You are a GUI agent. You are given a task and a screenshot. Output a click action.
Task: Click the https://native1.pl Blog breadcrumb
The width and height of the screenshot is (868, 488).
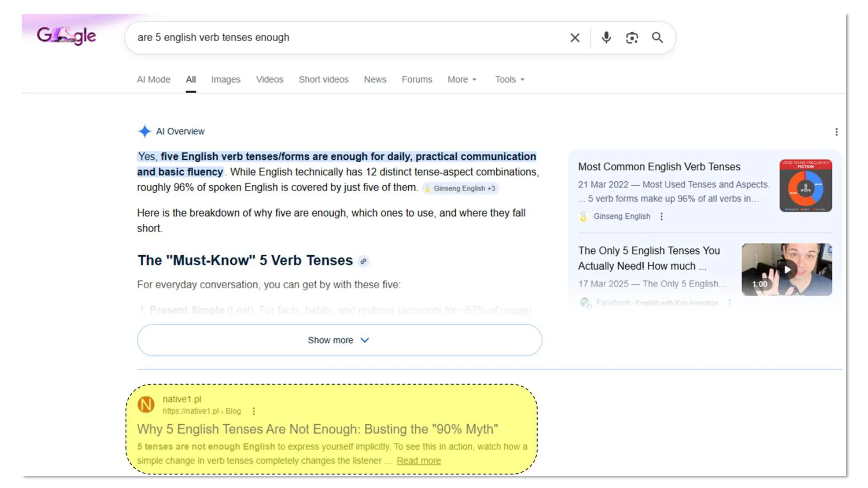pyautogui.click(x=202, y=411)
